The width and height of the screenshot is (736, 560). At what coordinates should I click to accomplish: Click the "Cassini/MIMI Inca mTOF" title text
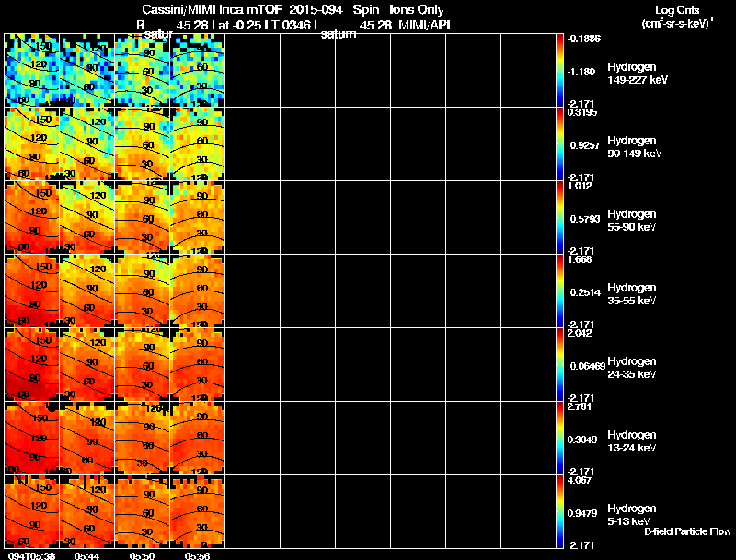click(212, 9)
